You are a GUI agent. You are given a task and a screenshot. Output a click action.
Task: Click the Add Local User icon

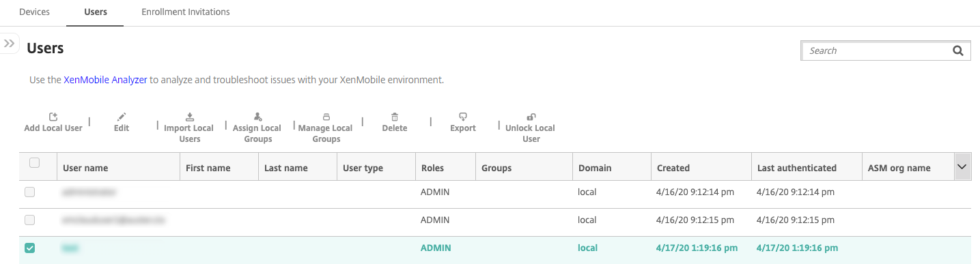pos(53,117)
